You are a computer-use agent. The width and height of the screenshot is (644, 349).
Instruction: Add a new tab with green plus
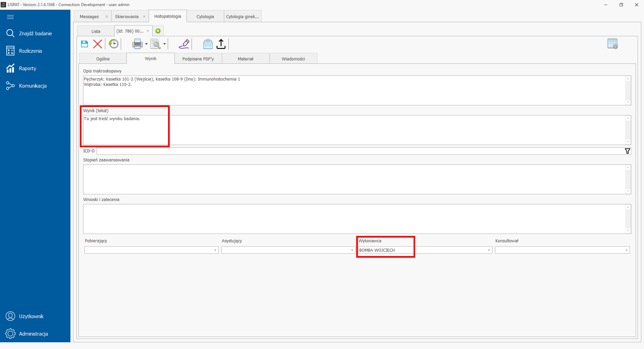coord(158,31)
